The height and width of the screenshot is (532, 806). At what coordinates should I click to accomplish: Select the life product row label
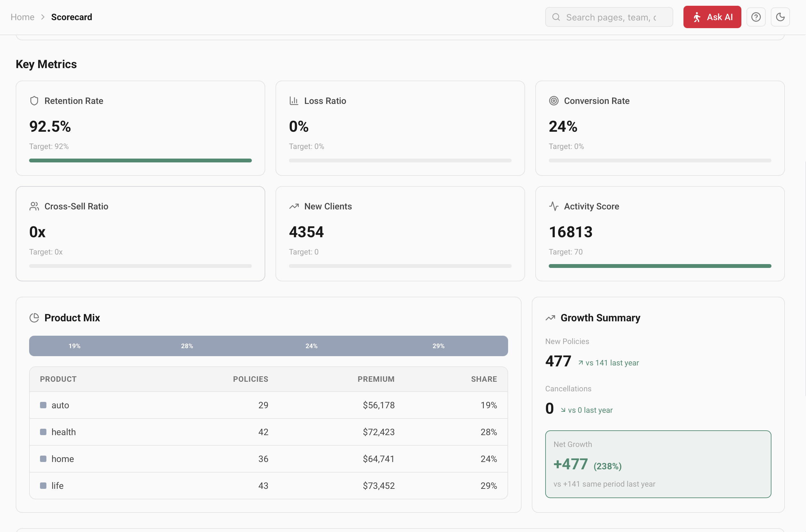pyautogui.click(x=57, y=486)
